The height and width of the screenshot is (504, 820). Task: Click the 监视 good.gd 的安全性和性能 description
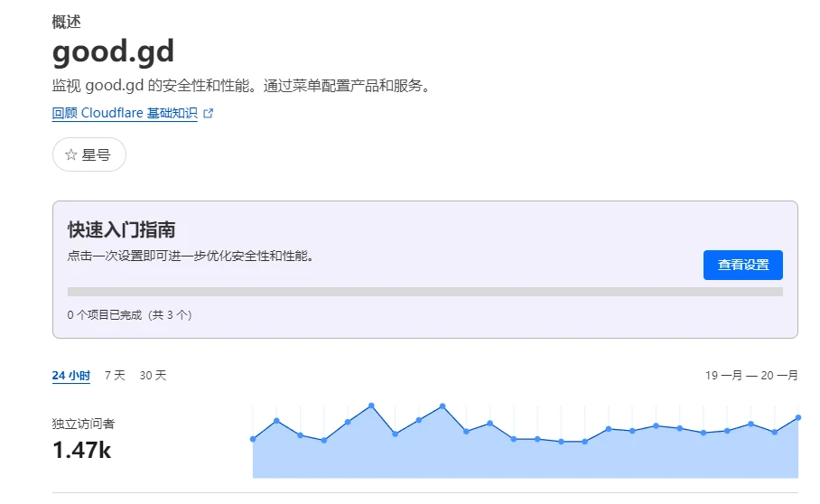(x=243, y=86)
